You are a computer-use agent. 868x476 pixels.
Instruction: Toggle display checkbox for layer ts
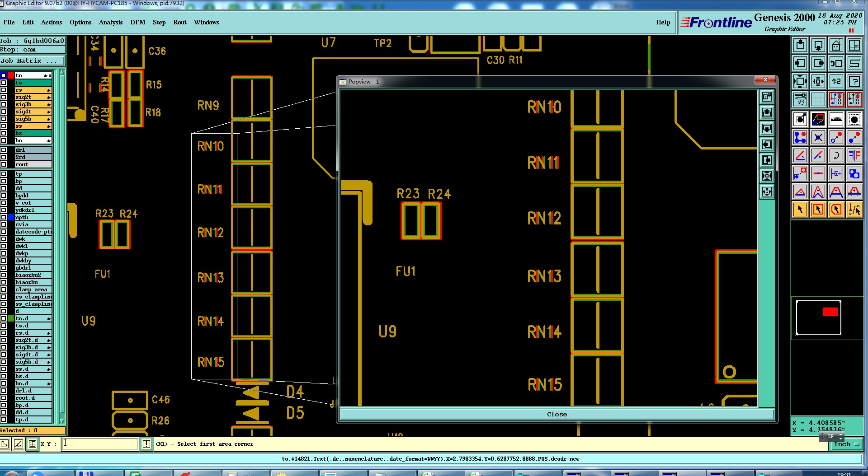tap(4, 83)
